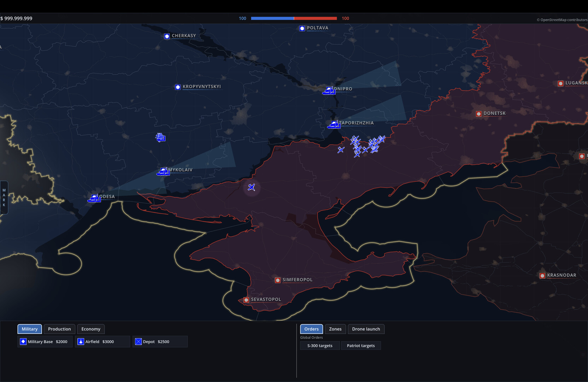588x382 pixels.
Task: Click the Patriot targets order
Action: pyautogui.click(x=361, y=346)
